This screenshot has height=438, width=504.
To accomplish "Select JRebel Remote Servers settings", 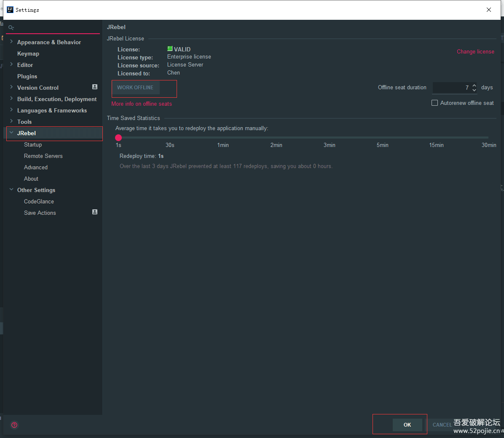I will 43,156.
